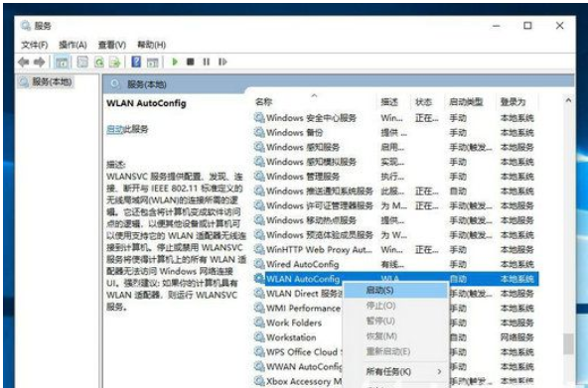Open the Properties sheet toolbar icon
The height and width of the screenshot is (388, 588).
click(82, 62)
